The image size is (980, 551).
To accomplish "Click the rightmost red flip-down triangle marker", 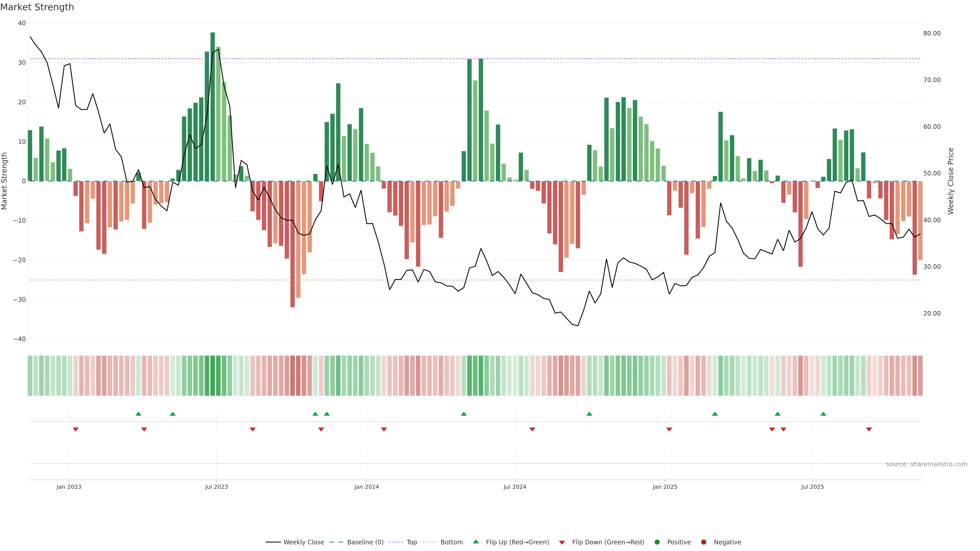I will coord(869,429).
